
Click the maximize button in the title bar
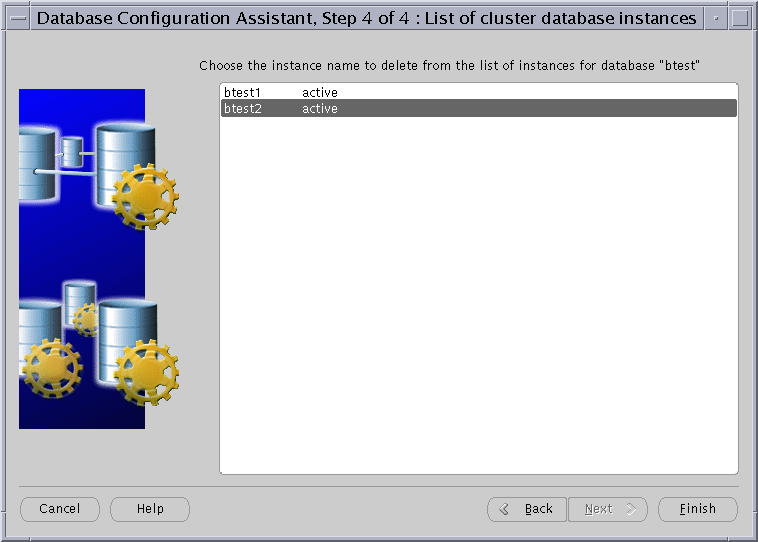point(740,18)
